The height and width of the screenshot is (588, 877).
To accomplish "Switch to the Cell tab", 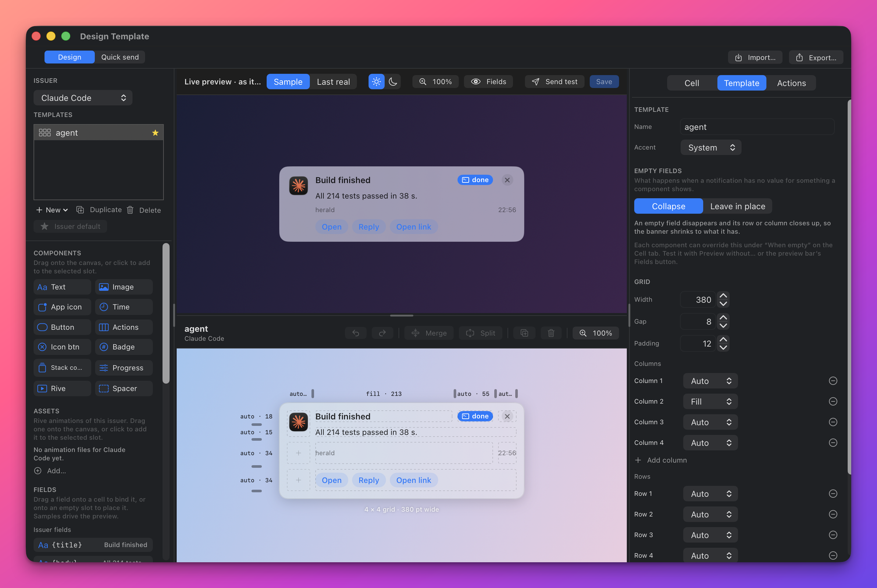I will (x=692, y=83).
